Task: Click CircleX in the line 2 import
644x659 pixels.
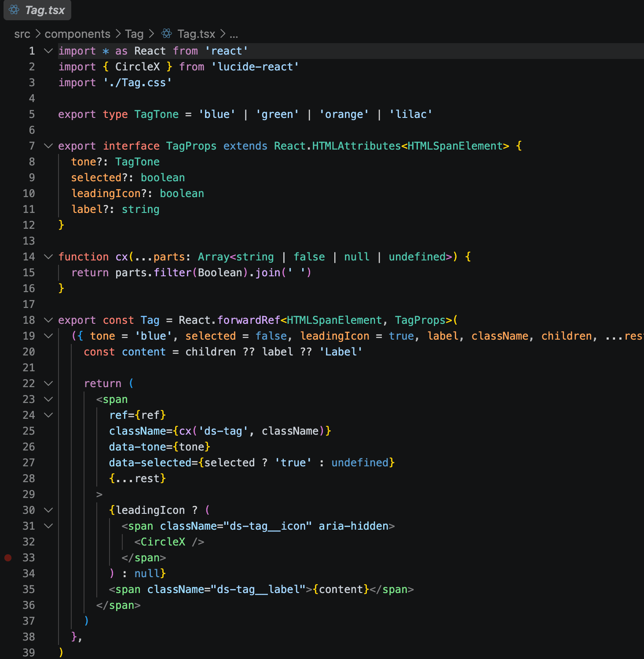Action: [137, 67]
